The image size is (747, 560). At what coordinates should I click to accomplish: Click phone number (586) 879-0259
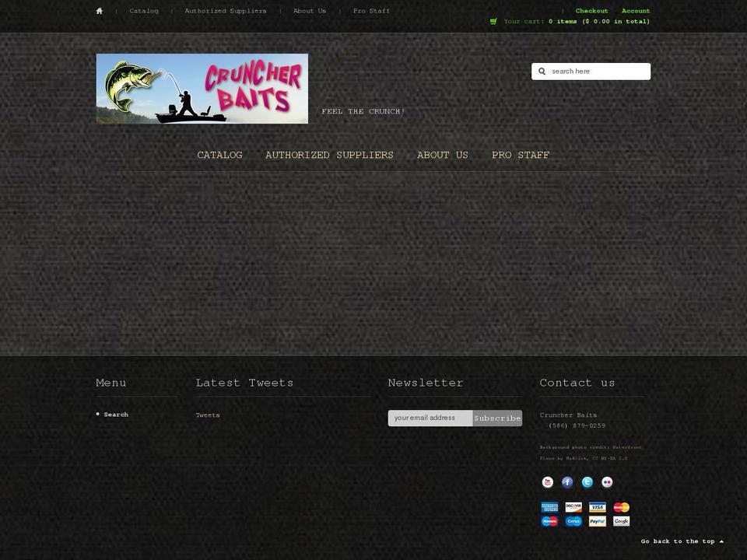[577, 425]
